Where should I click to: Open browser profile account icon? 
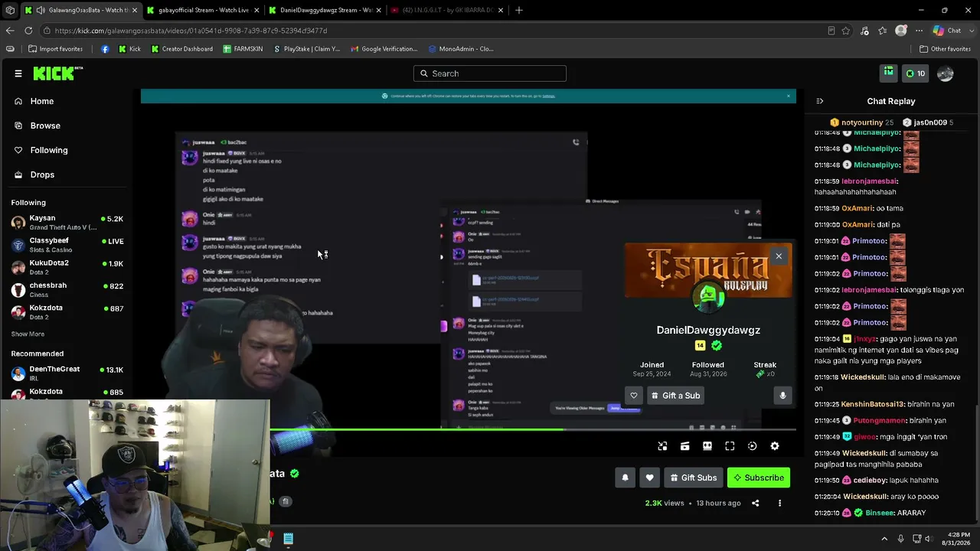point(901,31)
